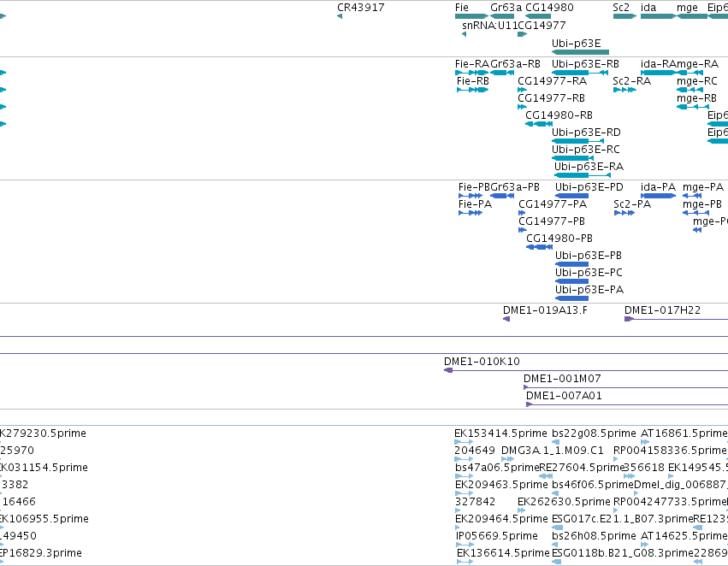Screen dimensions: 728x566
Task: Select the Fie-PA protein label
Action: (x=475, y=204)
